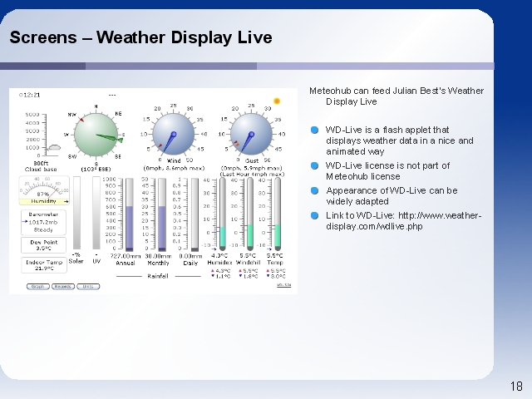Screen dimensions: 532x399
Task: Click the Temp thermometer
Action: pos(278,214)
